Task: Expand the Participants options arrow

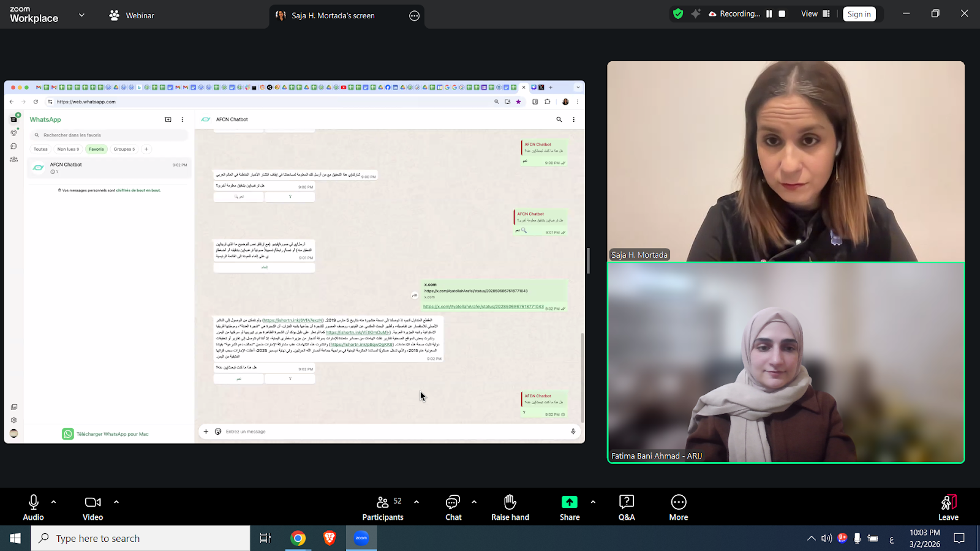Action: [417, 502]
